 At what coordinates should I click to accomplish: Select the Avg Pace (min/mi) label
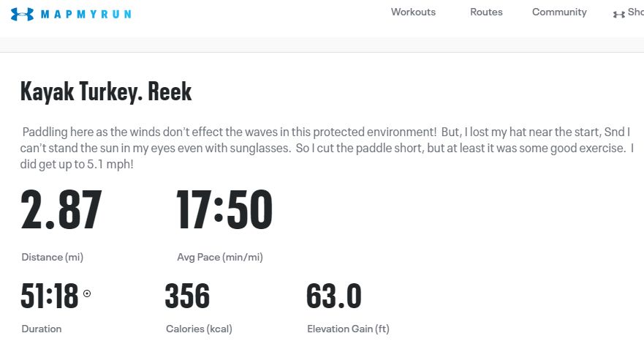(220, 258)
